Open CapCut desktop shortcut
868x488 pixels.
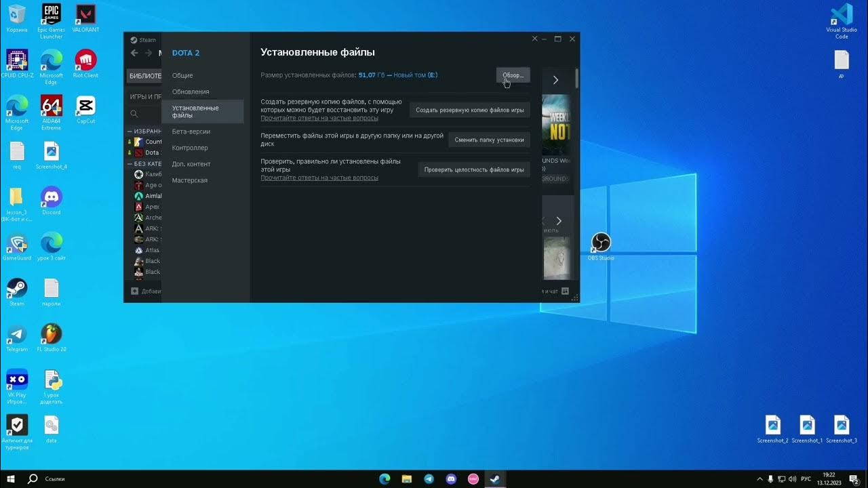[85, 110]
